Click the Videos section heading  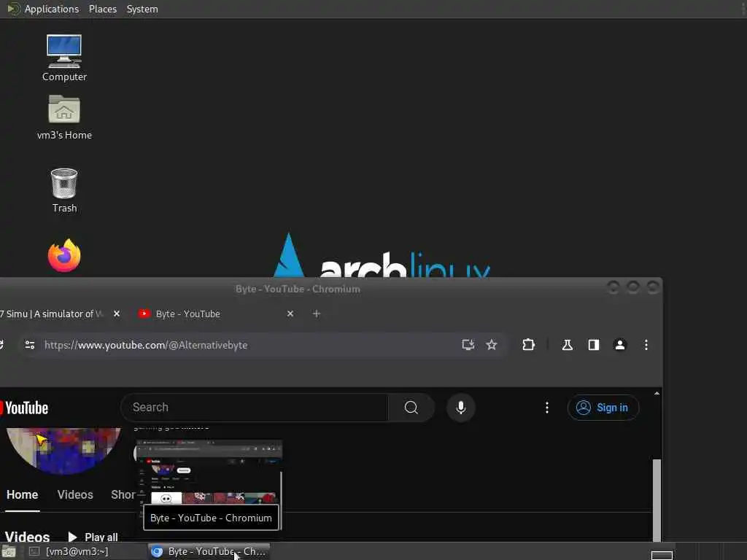(28, 537)
